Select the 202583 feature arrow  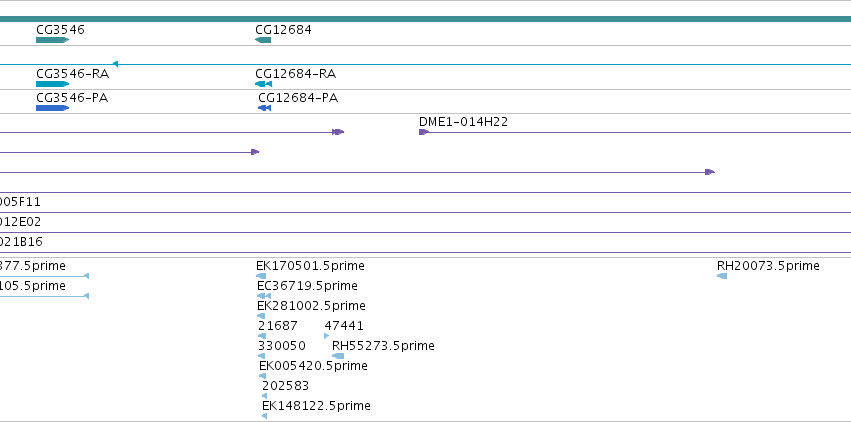265,396
